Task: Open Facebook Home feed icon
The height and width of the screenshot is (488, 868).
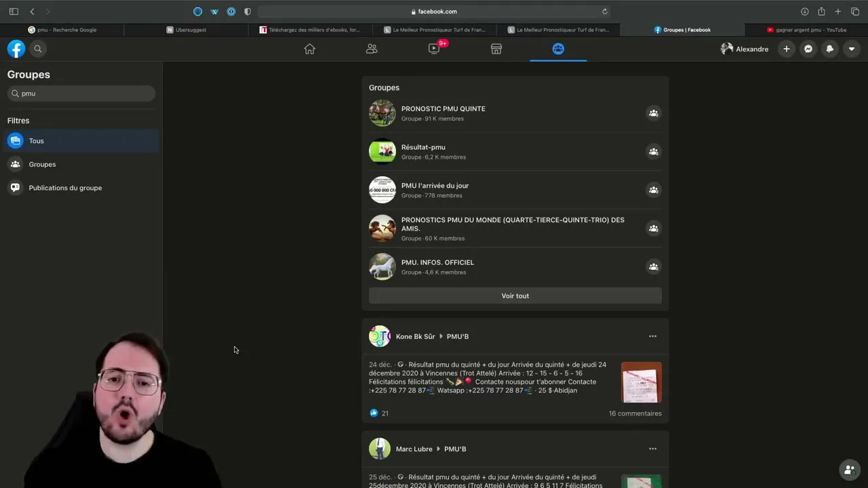Action: (x=310, y=49)
